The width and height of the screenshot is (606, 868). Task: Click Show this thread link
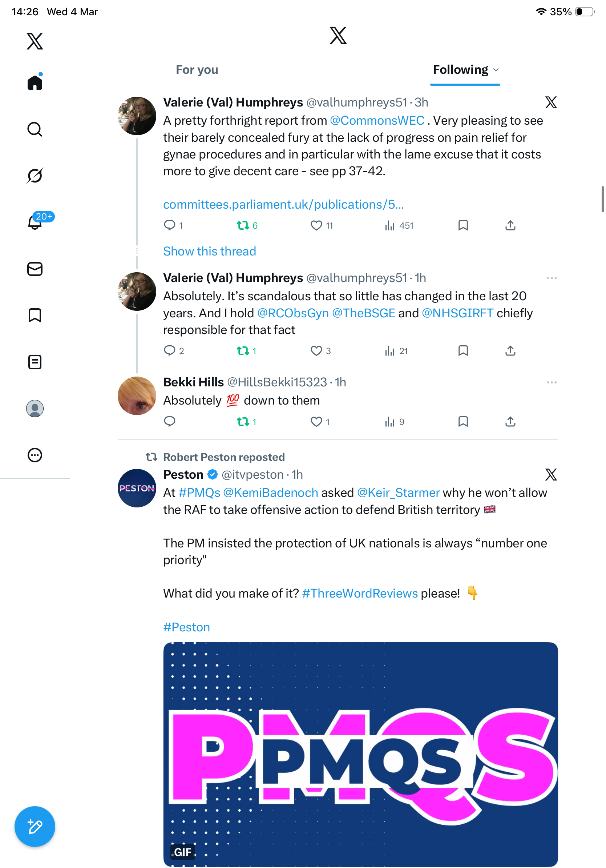click(x=210, y=252)
